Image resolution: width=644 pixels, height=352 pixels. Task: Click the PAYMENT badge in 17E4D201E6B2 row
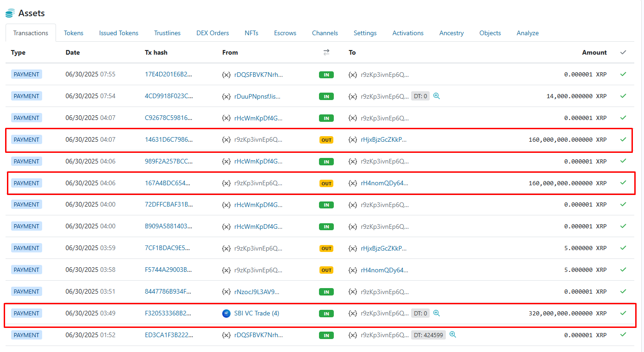point(26,74)
